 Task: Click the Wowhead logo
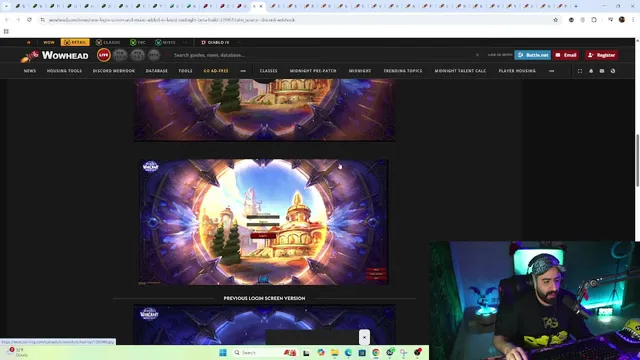click(x=55, y=55)
